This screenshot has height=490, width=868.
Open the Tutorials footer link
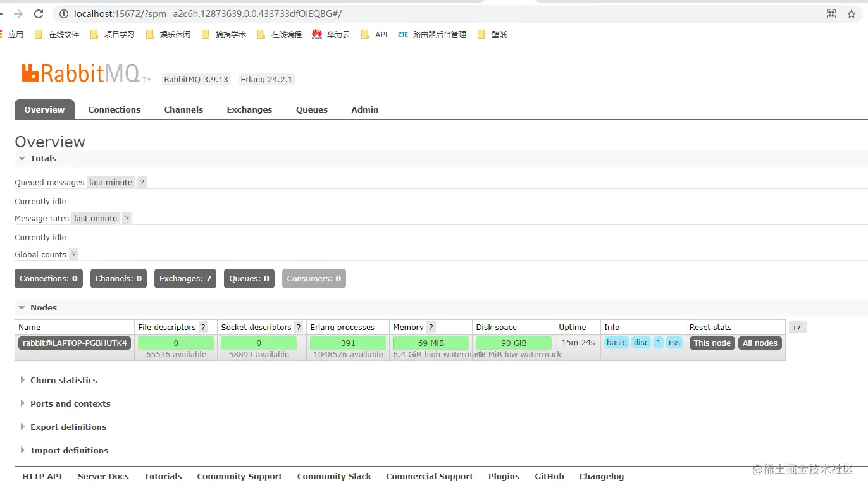click(163, 476)
